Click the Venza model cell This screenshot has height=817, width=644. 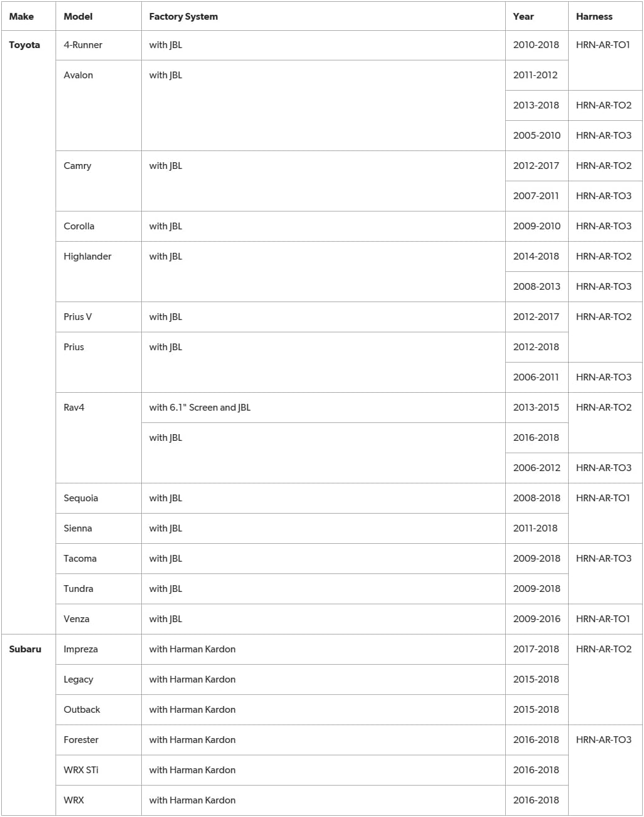[x=76, y=619]
